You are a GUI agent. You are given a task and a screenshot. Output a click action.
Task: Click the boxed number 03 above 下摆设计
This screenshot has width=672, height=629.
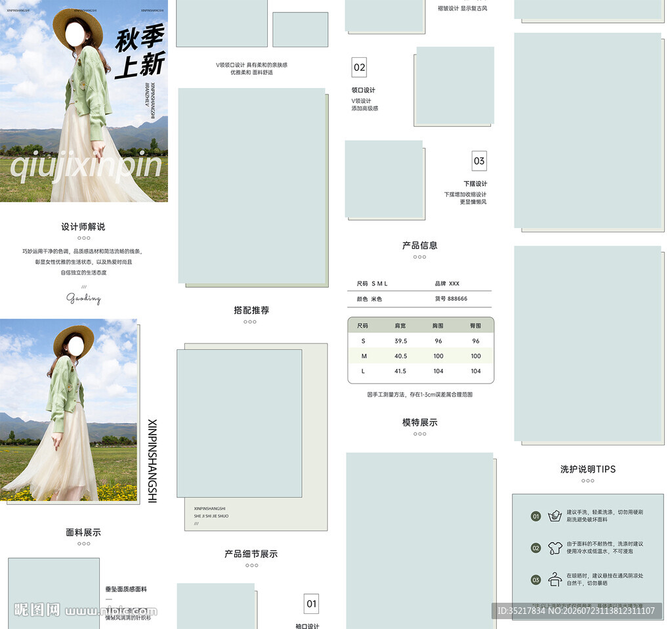click(x=479, y=161)
